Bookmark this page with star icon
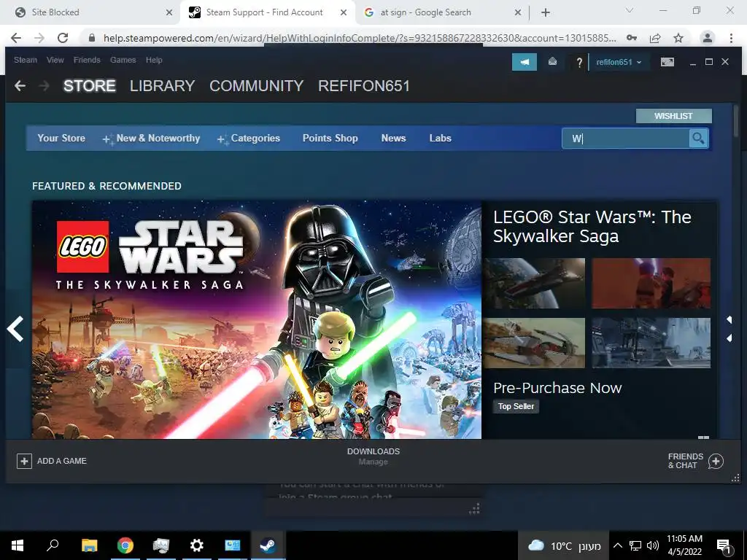Image resolution: width=747 pixels, height=560 pixels. point(678,38)
